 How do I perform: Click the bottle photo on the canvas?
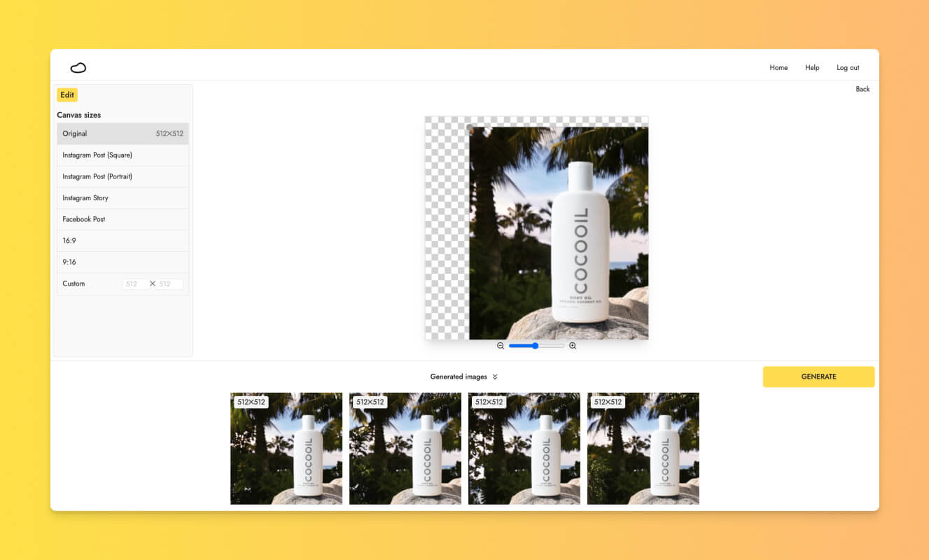point(559,233)
